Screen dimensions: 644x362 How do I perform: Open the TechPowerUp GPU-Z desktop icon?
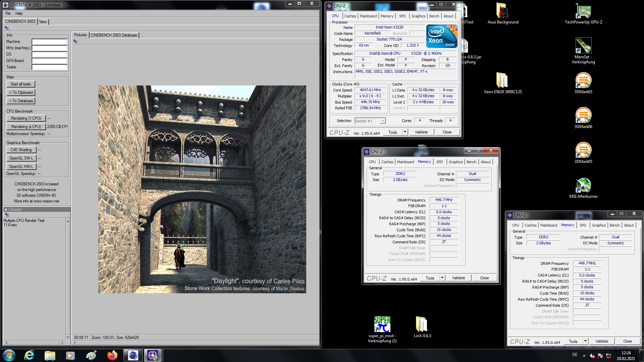pyautogui.click(x=583, y=11)
